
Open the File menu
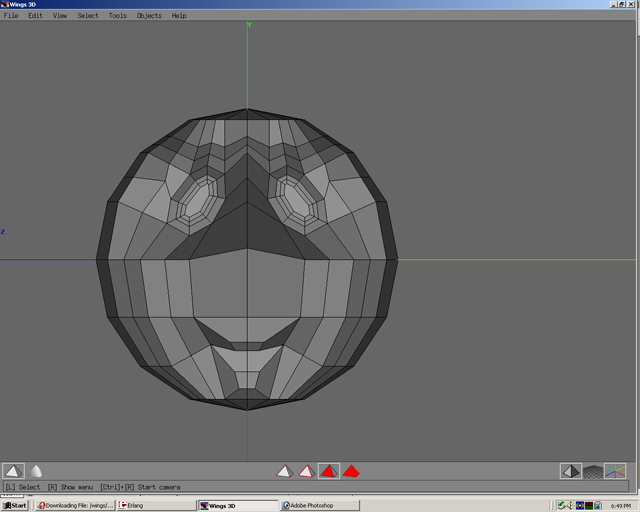[x=11, y=16]
